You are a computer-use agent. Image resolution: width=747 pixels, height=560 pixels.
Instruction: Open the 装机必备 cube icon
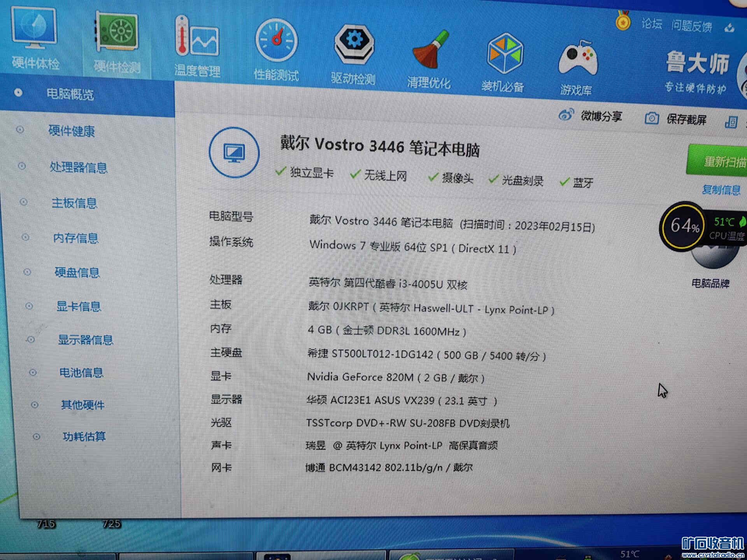[505, 54]
